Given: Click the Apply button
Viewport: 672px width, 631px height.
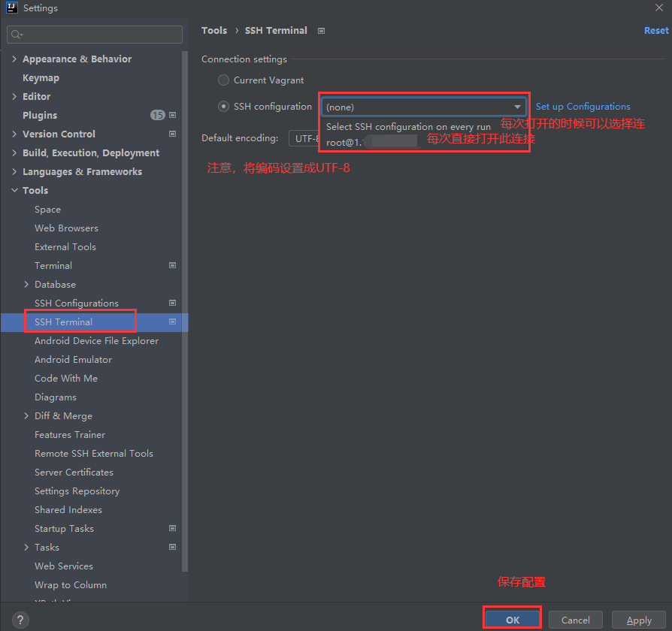Looking at the screenshot, I should [x=639, y=620].
